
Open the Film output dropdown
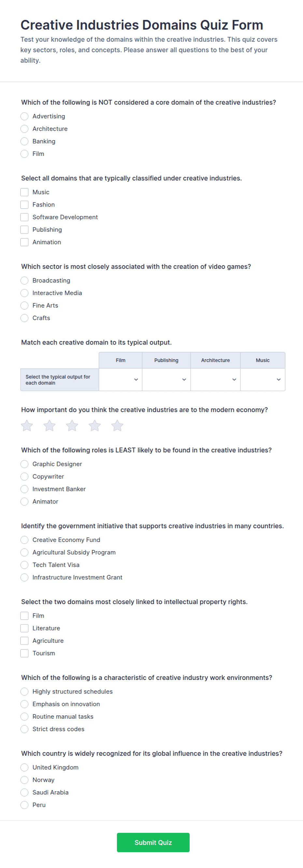(121, 379)
